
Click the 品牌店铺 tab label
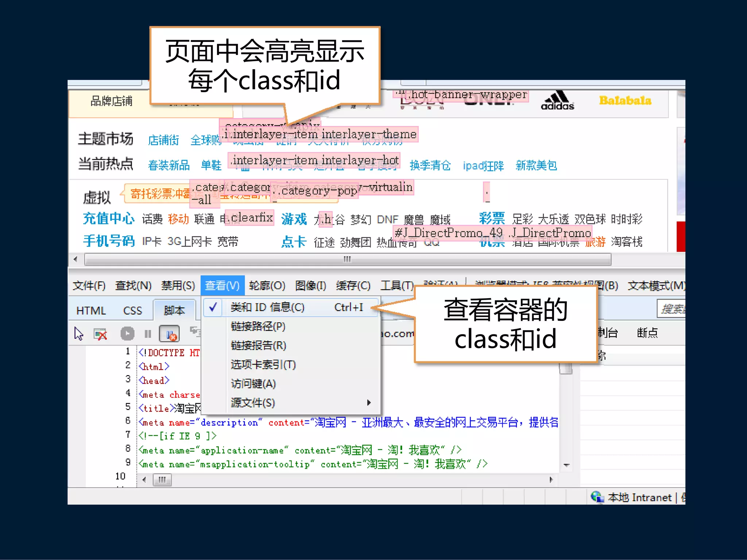[x=112, y=101]
